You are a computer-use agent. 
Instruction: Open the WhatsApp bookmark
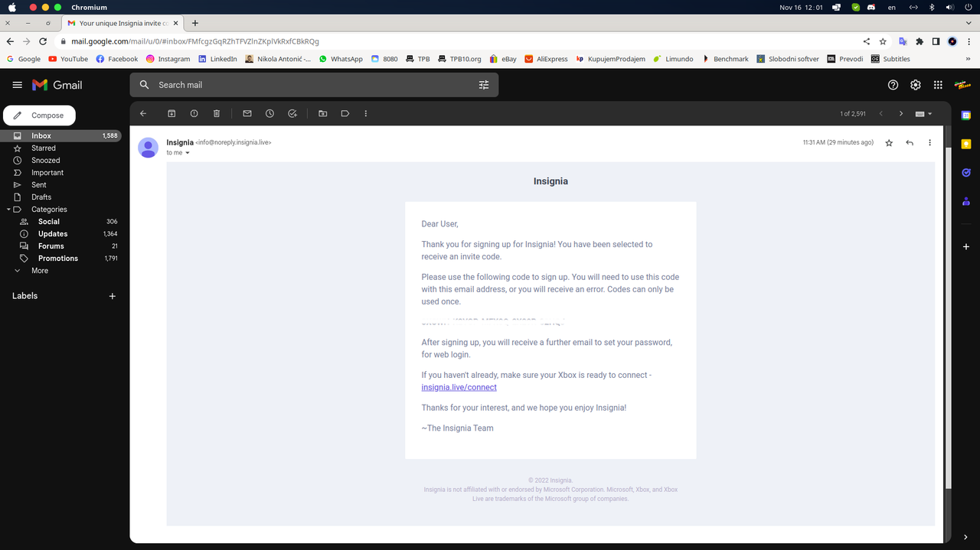tap(341, 59)
